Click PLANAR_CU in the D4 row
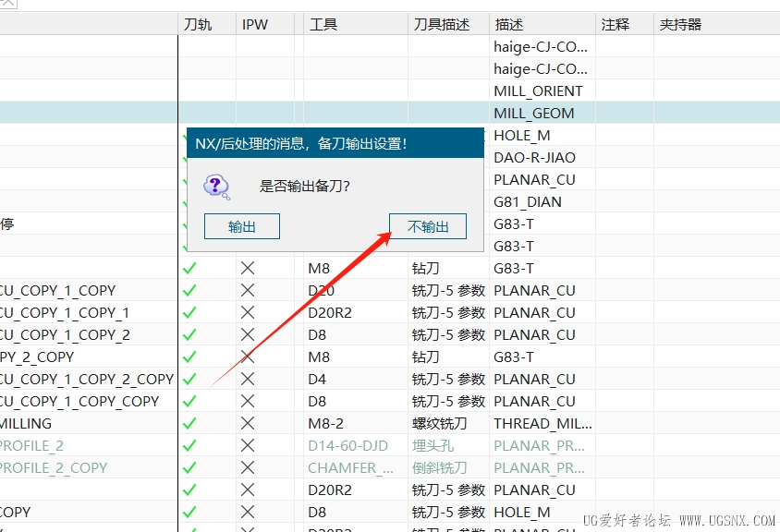 pyautogui.click(x=534, y=380)
